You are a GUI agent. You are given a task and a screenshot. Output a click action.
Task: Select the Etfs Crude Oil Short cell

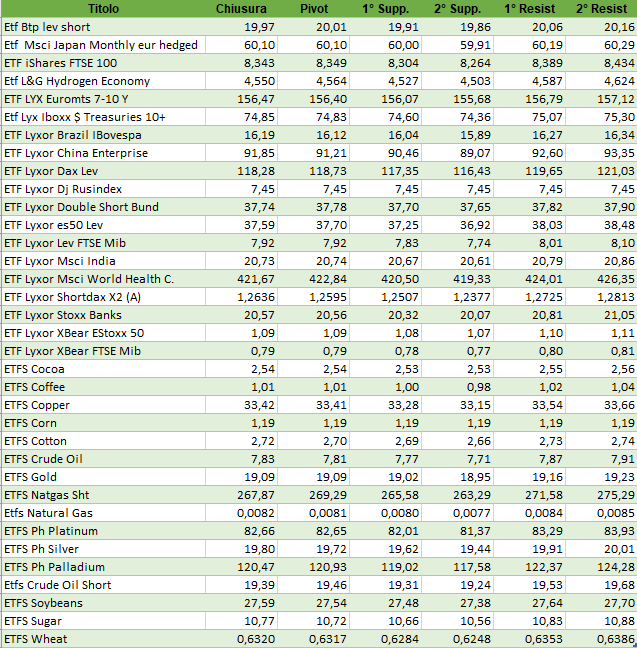point(103,585)
